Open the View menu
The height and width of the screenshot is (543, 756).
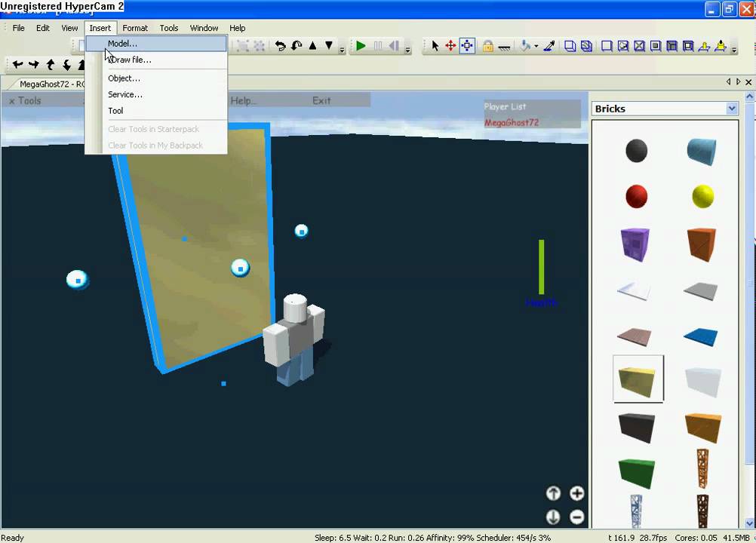click(x=69, y=28)
